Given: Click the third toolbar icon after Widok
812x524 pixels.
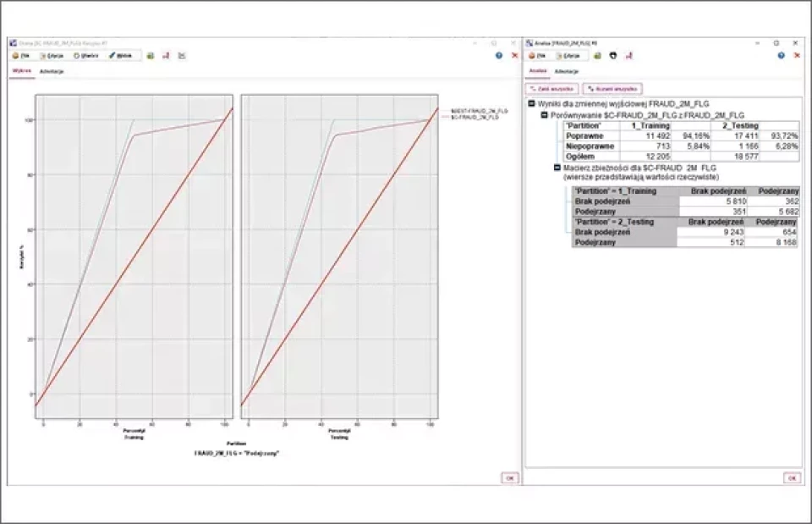Looking at the screenshot, I should [x=182, y=55].
